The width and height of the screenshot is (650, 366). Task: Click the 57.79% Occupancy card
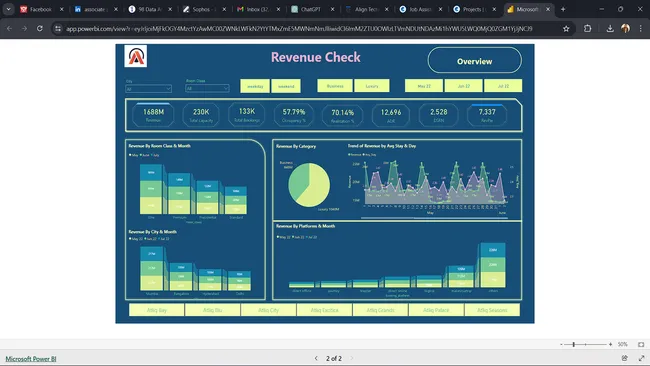coord(294,115)
